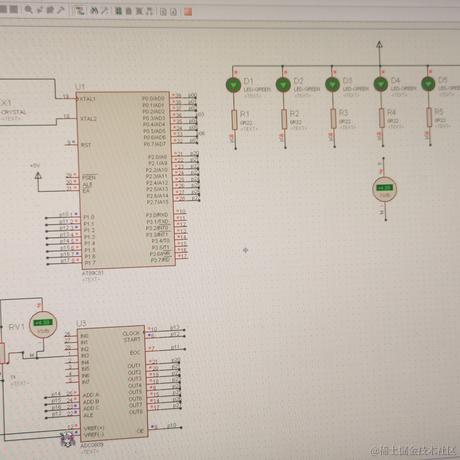The image size is (460, 460).
Task: Click the power terminal arrow above D4
Action: pyautogui.click(x=379, y=44)
